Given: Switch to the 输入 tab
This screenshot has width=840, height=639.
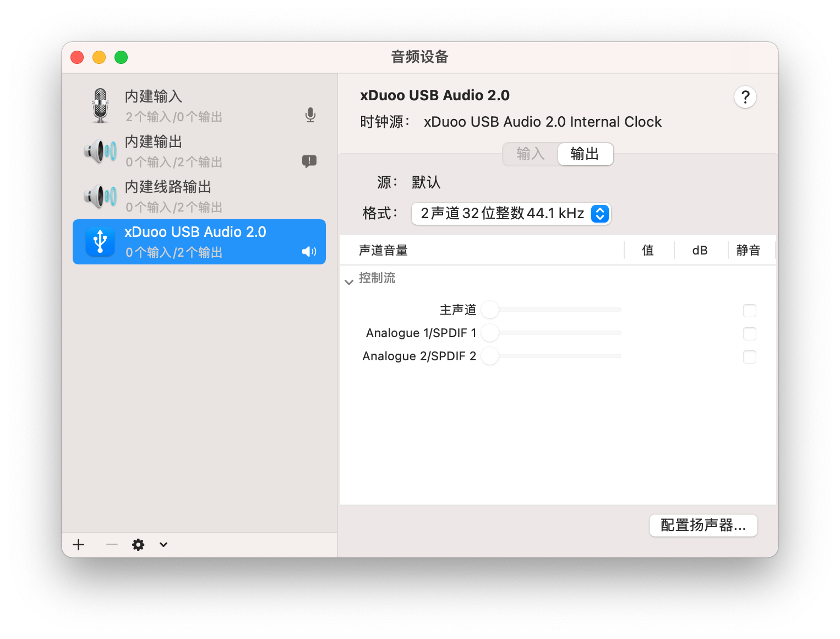Looking at the screenshot, I should [531, 154].
